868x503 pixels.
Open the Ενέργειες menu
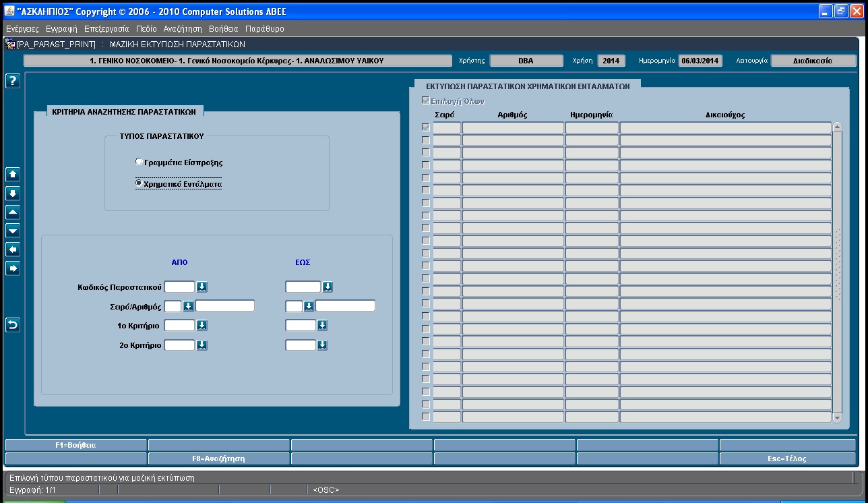click(22, 29)
